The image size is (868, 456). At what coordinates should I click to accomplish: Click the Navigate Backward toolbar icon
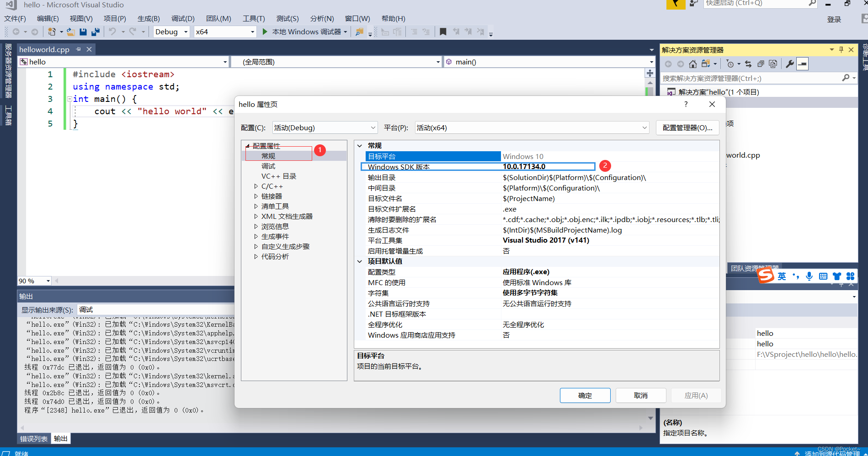[16, 32]
